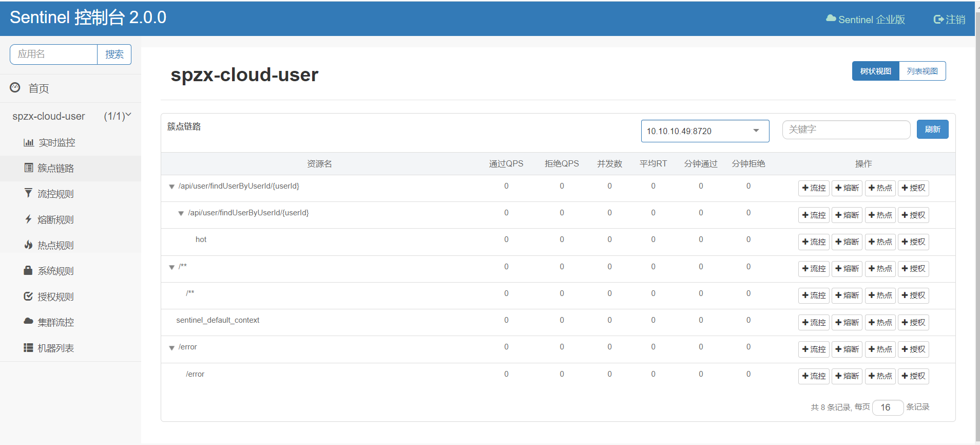Collapse the top-level /error resource row
This screenshot has width=980, height=445.
pos(172,348)
